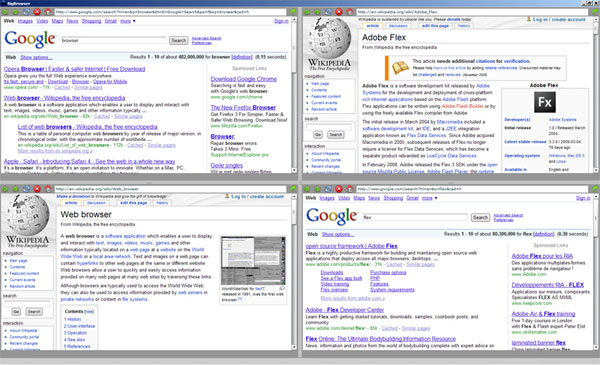Screen dimensions: 600x365
Task: Open 'Images' link in Google flex search pane
Action: [327, 198]
